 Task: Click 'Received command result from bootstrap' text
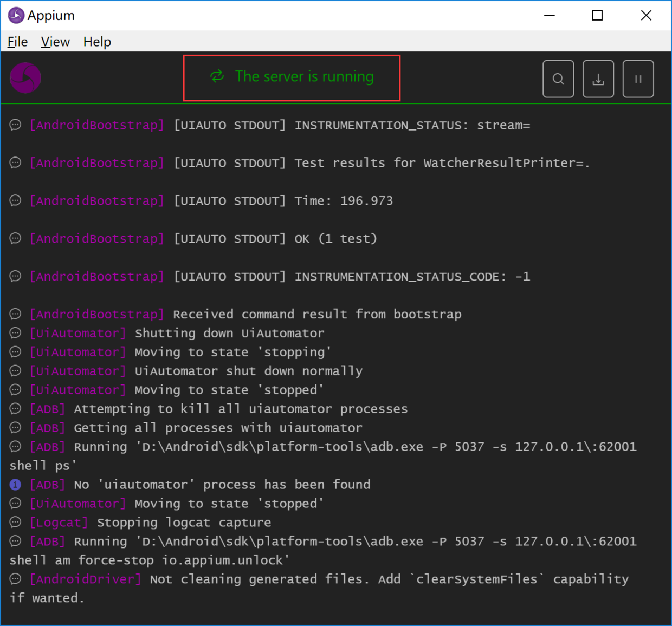pos(318,315)
